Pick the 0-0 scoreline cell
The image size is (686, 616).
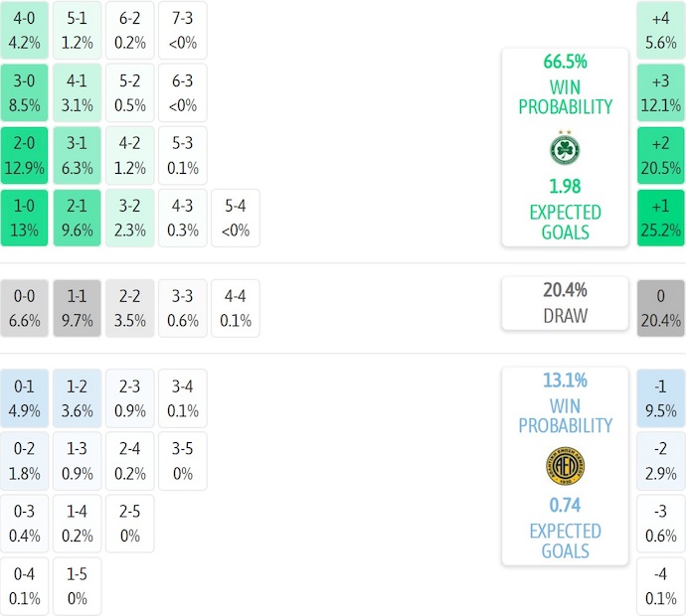(x=25, y=309)
